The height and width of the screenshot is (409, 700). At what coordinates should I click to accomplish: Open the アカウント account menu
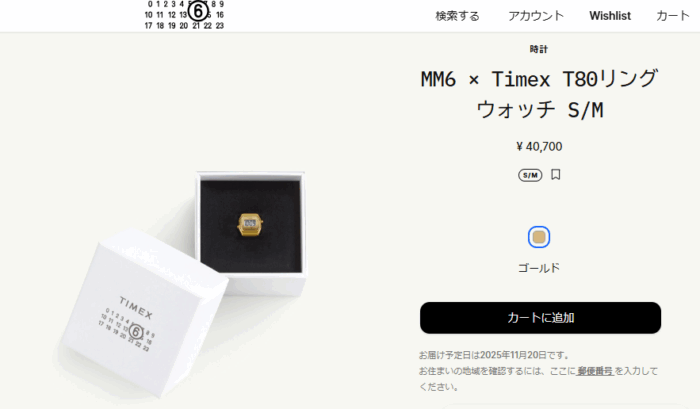point(536,16)
